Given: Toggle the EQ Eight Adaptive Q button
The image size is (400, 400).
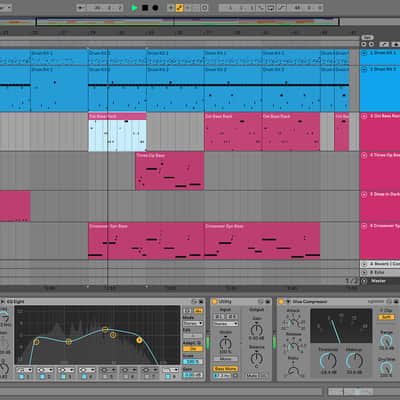Looking at the screenshot, I should [193, 348].
